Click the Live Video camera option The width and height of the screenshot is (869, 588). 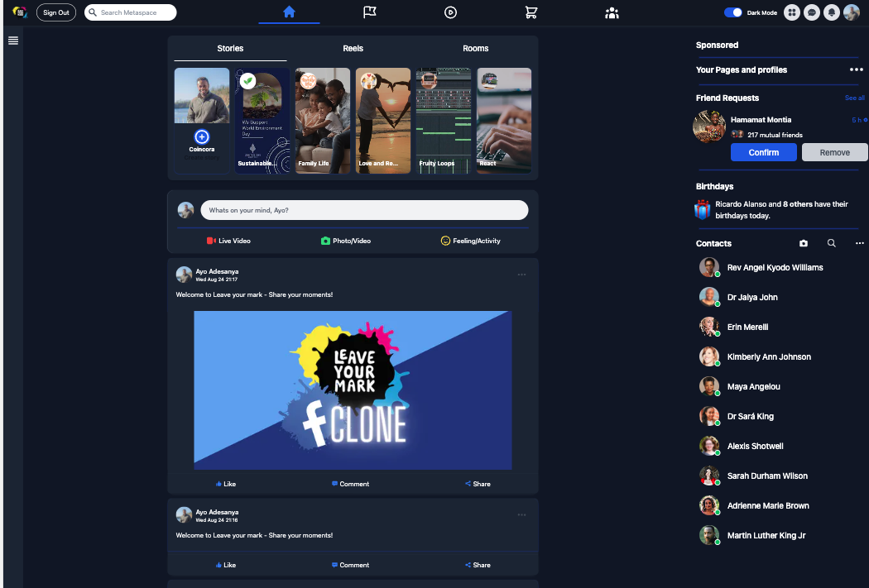pos(228,241)
